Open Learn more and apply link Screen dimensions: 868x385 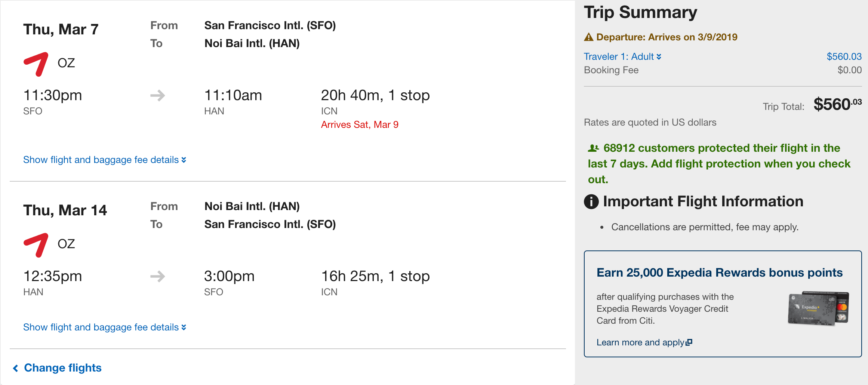pyautogui.click(x=640, y=342)
